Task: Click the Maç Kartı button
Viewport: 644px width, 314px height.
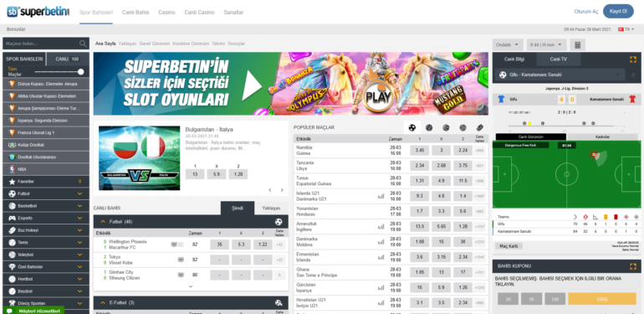Action: click(x=509, y=246)
